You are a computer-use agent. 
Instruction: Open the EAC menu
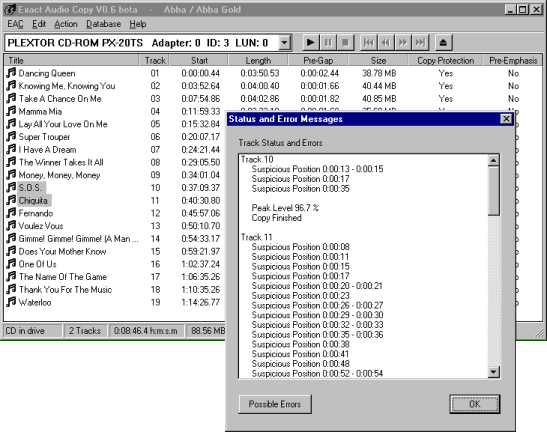15,24
